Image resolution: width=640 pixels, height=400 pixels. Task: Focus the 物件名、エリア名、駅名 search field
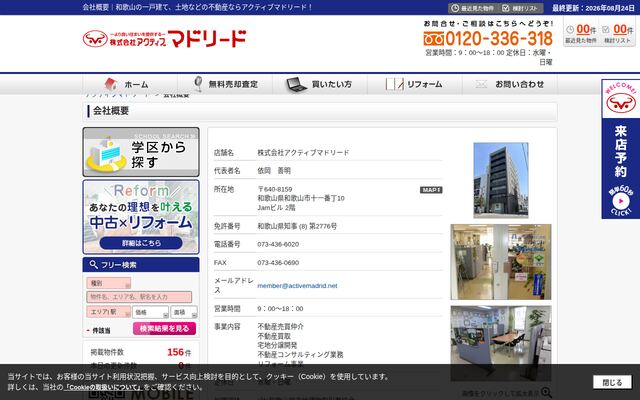pyautogui.click(x=139, y=297)
